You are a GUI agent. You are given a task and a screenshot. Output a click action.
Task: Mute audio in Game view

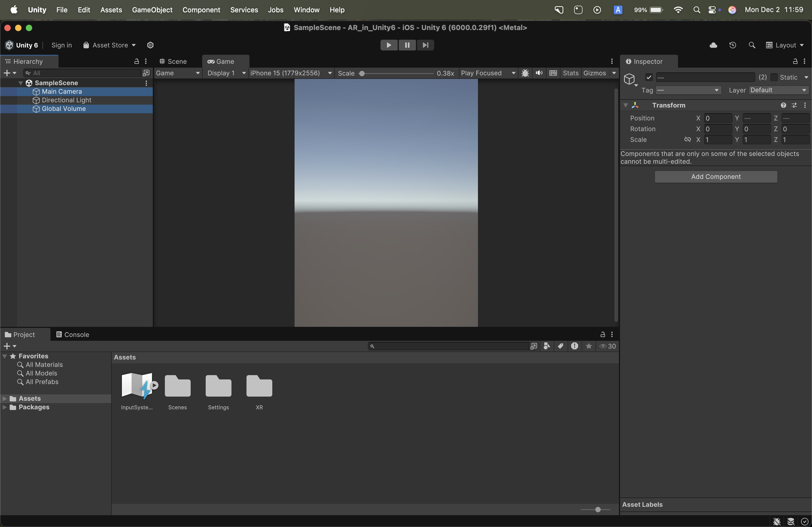[539, 73]
